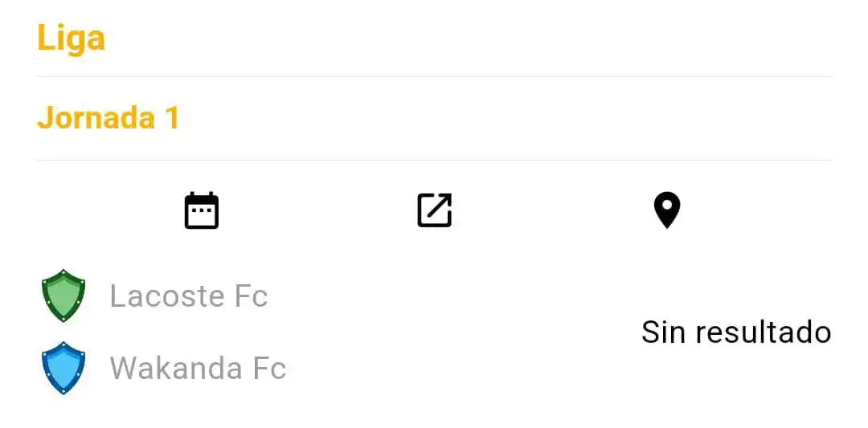Choose home team Lacoste Fc

pyautogui.click(x=189, y=296)
